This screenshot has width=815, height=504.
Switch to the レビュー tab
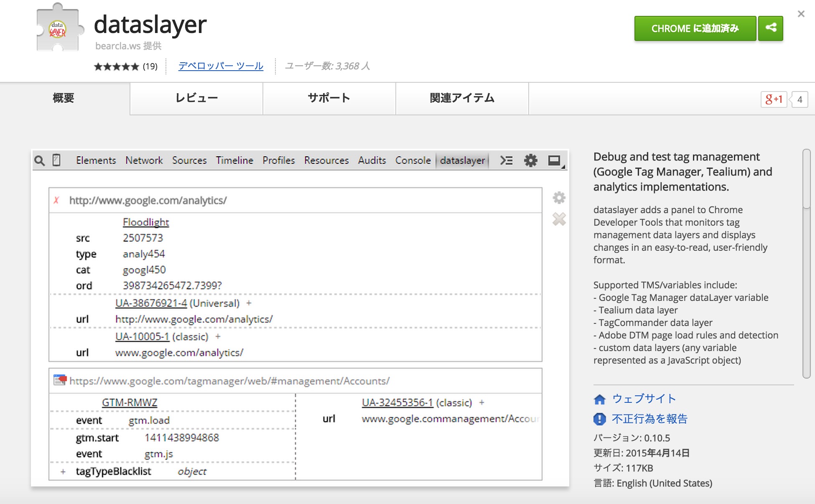point(196,98)
